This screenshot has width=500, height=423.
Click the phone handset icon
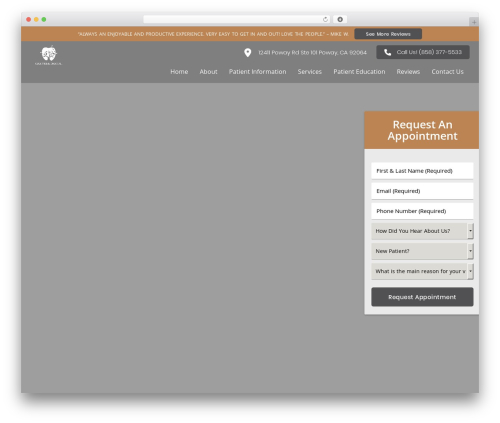click(387, 52)
